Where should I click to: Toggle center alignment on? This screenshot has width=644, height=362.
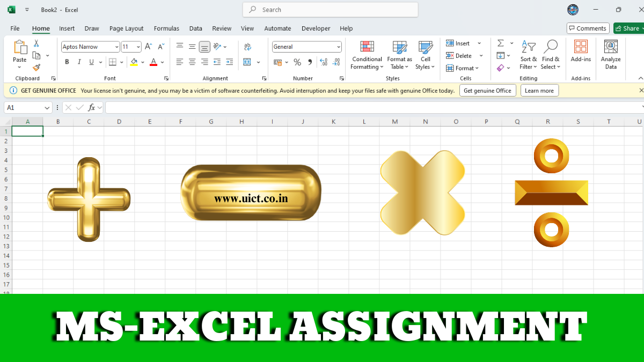coord(192,62)
